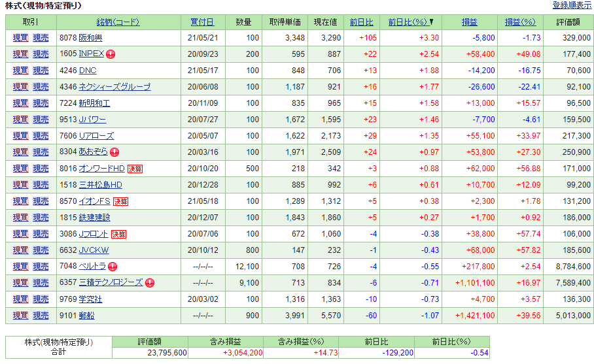Image resolution: width=594 pixels, height=364 pixels.
Task: Open the 学究社 stock page
Action: [x=90, y=299]
